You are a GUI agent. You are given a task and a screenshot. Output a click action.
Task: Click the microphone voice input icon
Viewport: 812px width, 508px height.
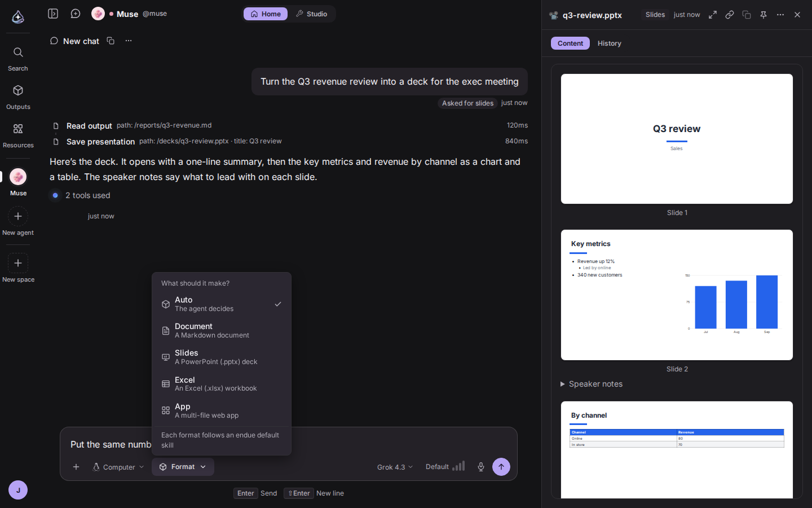click(x=481, y=467)
